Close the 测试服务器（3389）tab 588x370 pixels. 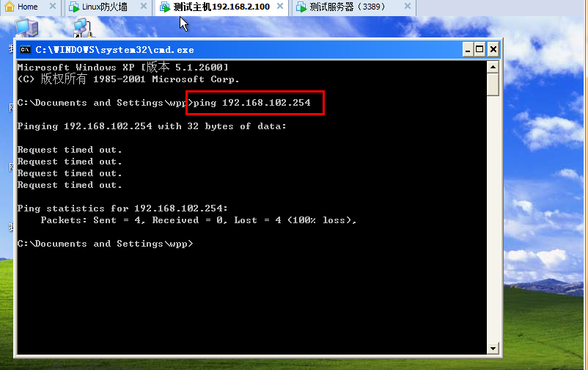pyautogui.click(x=407, y=7)
